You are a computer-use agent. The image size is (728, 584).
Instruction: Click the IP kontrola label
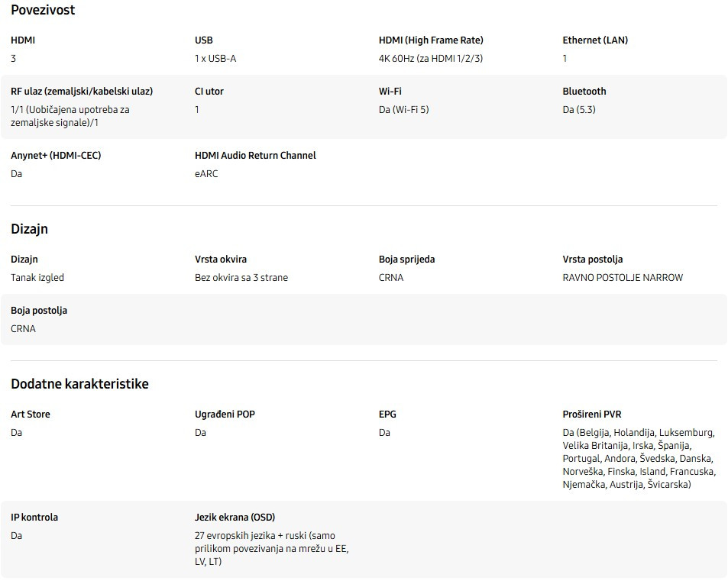pyautogui.click(x=34, y=518)
